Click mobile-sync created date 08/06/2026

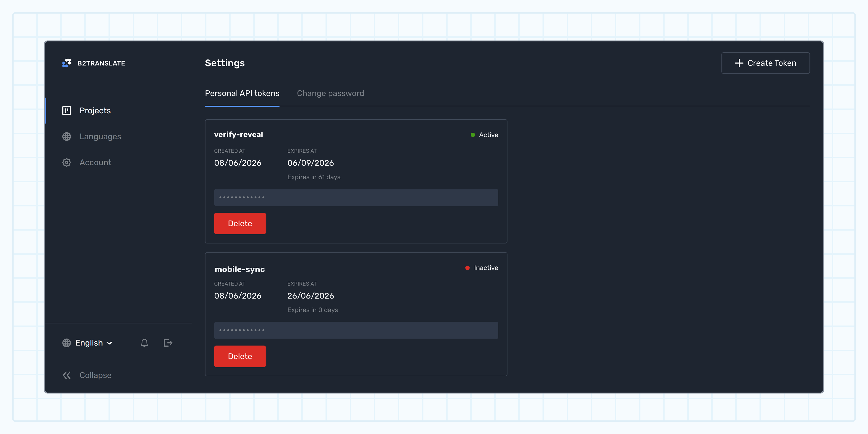point(238,296)
